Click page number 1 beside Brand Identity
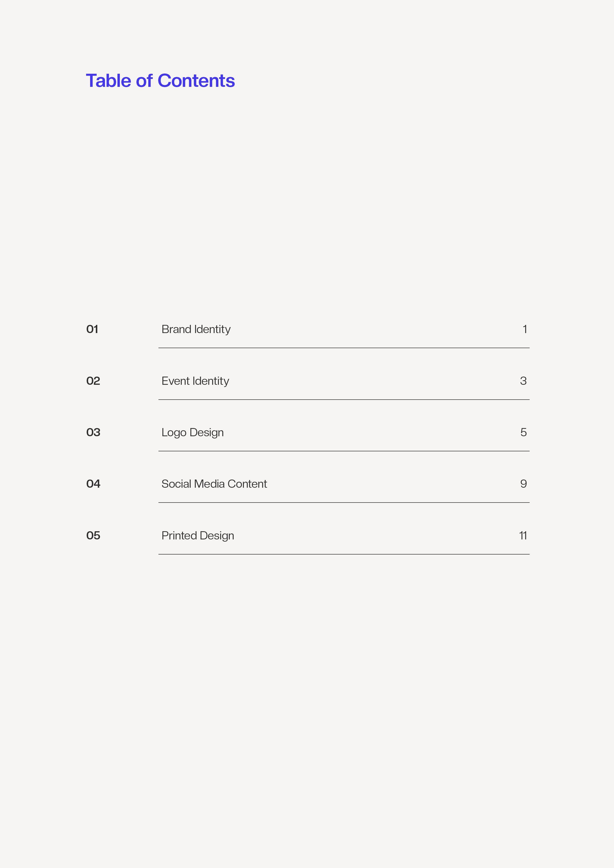Image resolution: width=614 pixels, height=868 pixels. coord(525,329)
